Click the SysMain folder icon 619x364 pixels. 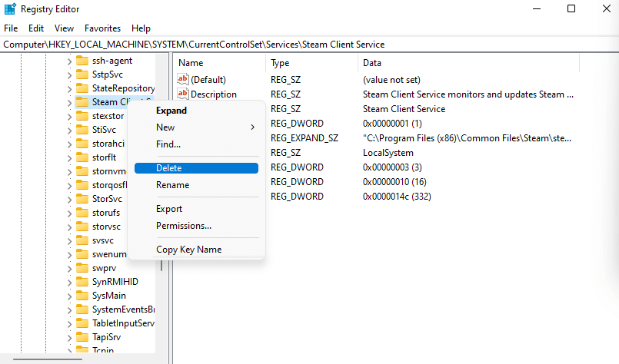point(82,296)
